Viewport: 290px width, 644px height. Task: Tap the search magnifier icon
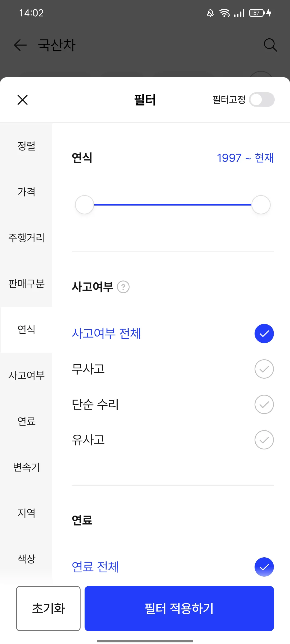point(270,45)
